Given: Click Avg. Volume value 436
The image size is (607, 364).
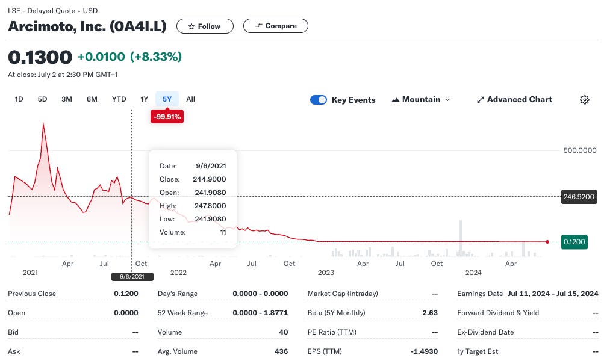Looking at the screenshot, I should 281,351.
